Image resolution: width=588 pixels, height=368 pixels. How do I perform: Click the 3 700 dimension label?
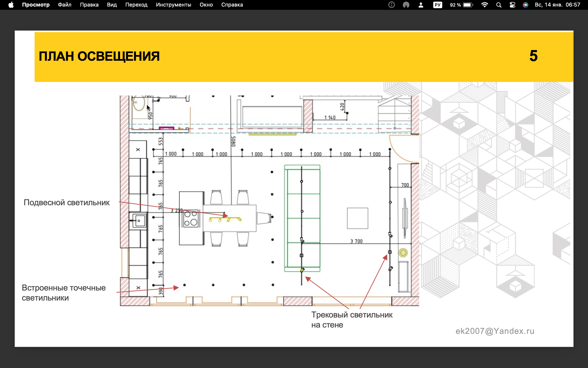pyautogui.click(x=356, y=241)
